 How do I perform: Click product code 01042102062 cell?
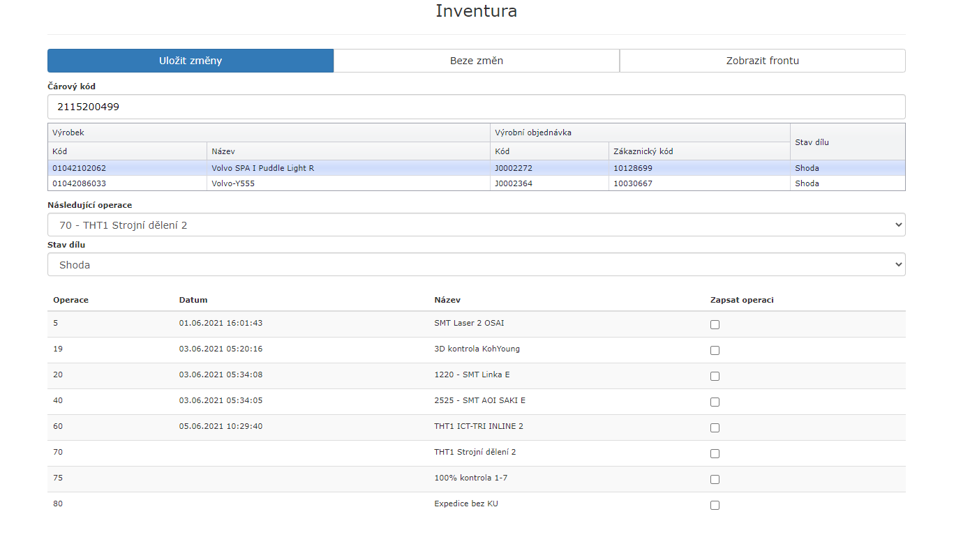79,168
